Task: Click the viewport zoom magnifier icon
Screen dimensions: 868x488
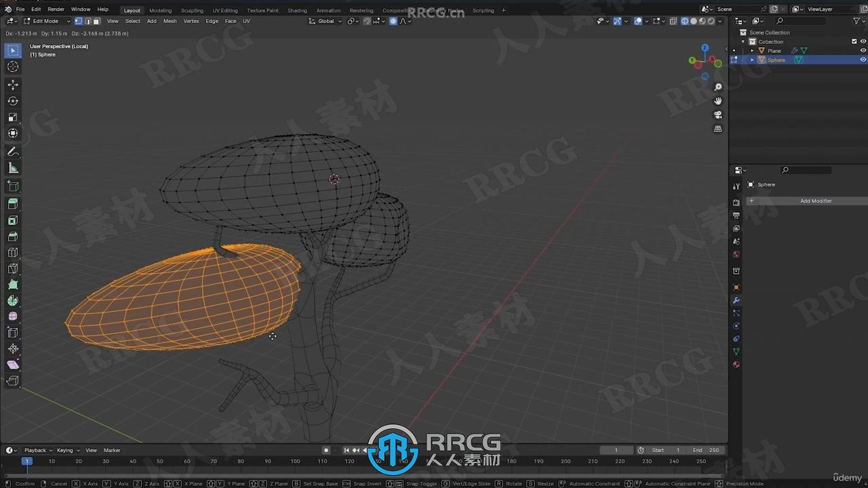Action: click(x=718, y=87)
